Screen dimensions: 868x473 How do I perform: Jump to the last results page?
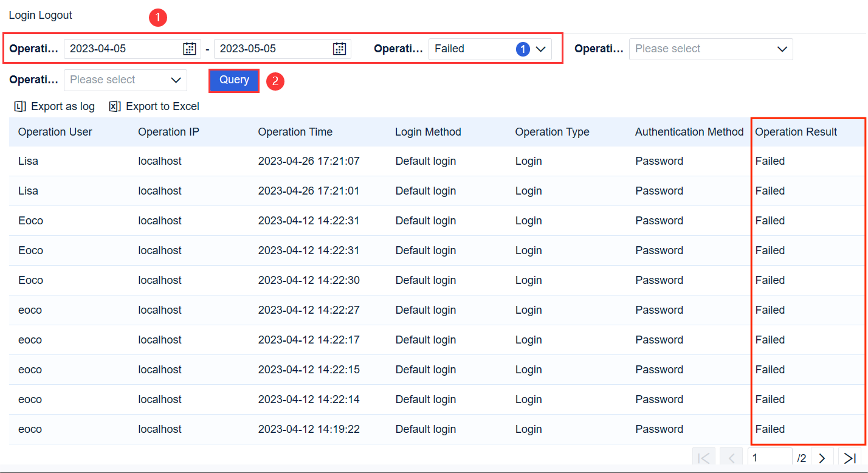(850, 457)
